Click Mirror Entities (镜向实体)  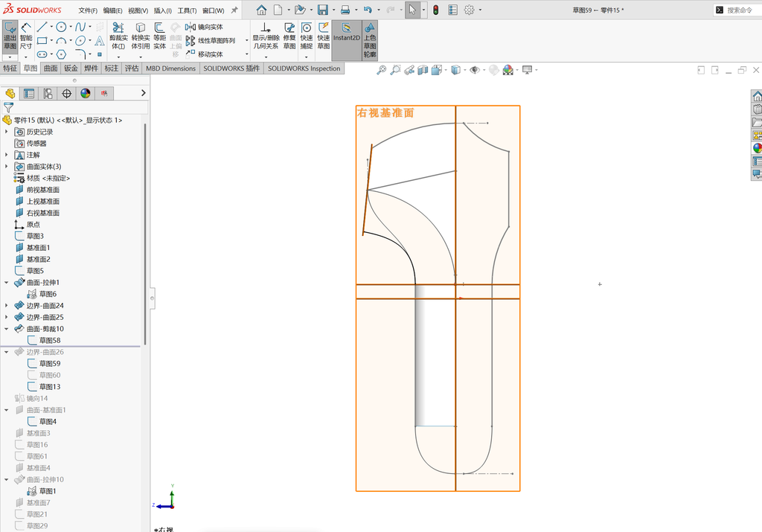(x=204, y=27)
